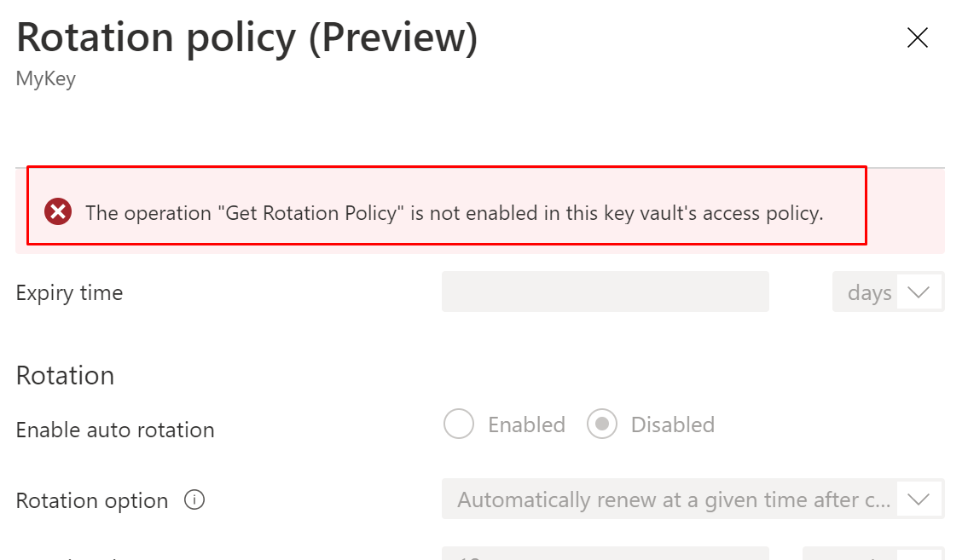Click the 'Enable auto rotation' label
Screen dimensions: 968x560
[x=115, y=430]
